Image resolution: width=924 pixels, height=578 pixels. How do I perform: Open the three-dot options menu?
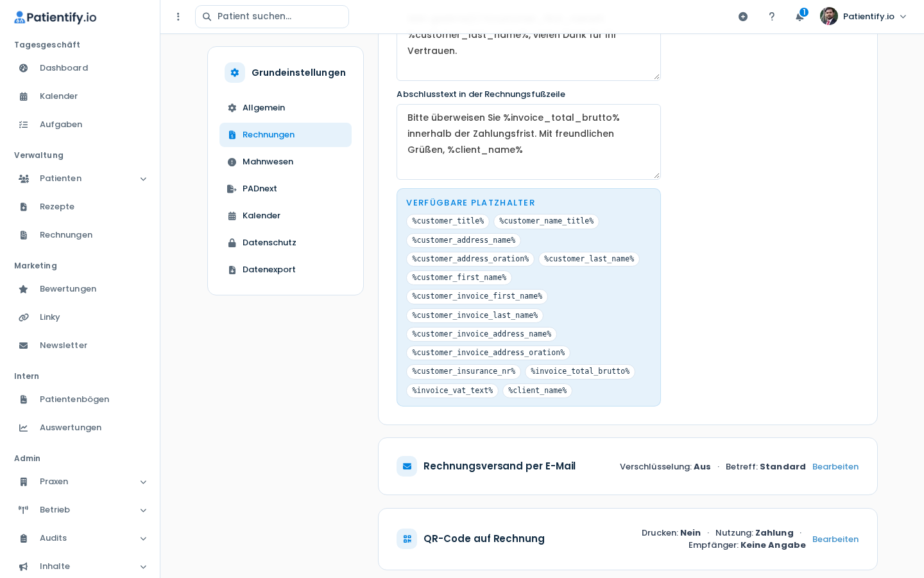click(178, 17)
